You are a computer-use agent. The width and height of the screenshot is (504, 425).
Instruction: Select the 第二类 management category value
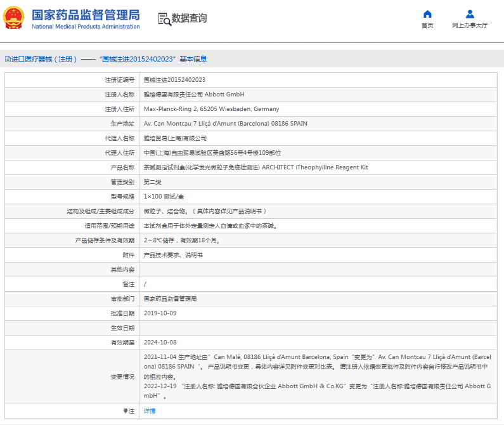click(152, 182)
